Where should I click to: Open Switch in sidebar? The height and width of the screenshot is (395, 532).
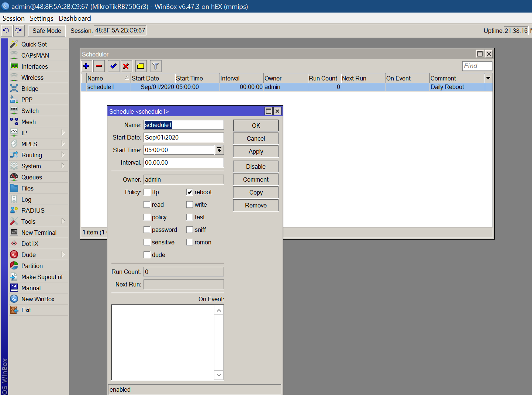point(39,111)
